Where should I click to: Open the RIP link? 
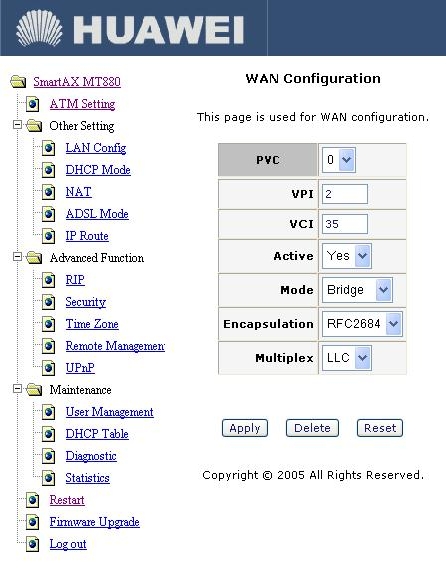tap(75, 280)
